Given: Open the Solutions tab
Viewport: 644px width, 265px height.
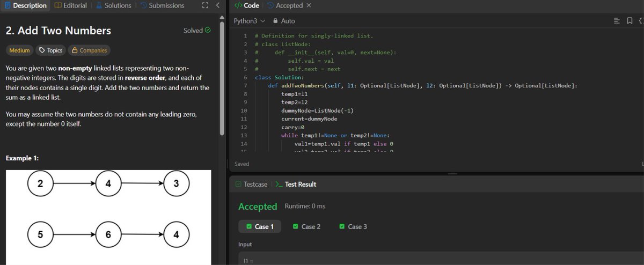Looking at the screenshot, I should click(114, 5).
